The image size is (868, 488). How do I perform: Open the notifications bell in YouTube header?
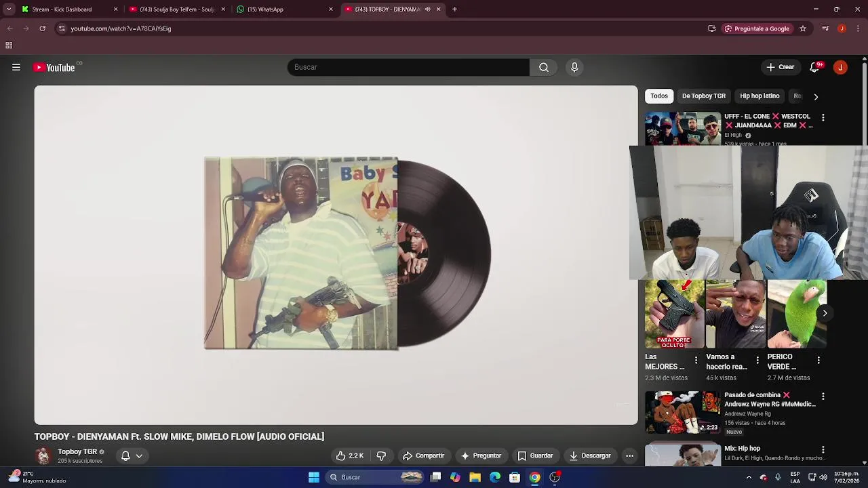click(815, 67)
